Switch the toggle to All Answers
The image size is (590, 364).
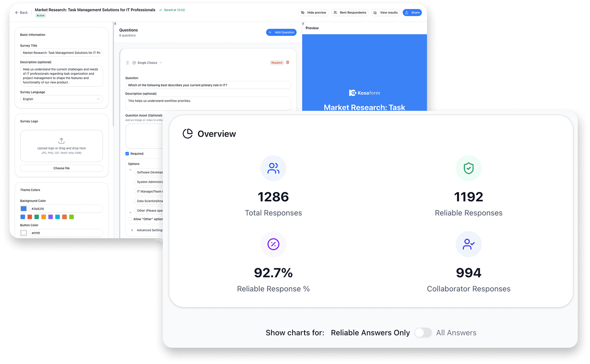pyautogui.click(x=423, y=332)
